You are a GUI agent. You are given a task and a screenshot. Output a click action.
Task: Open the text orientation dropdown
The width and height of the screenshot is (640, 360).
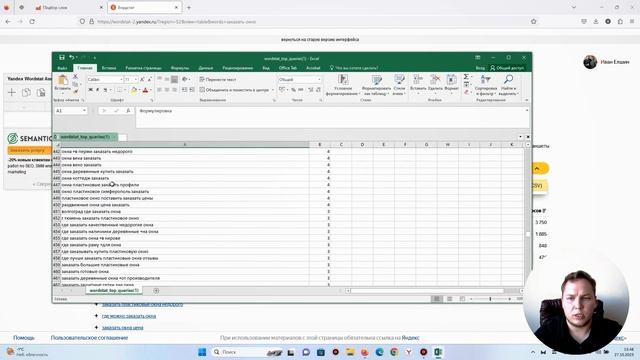186,79
